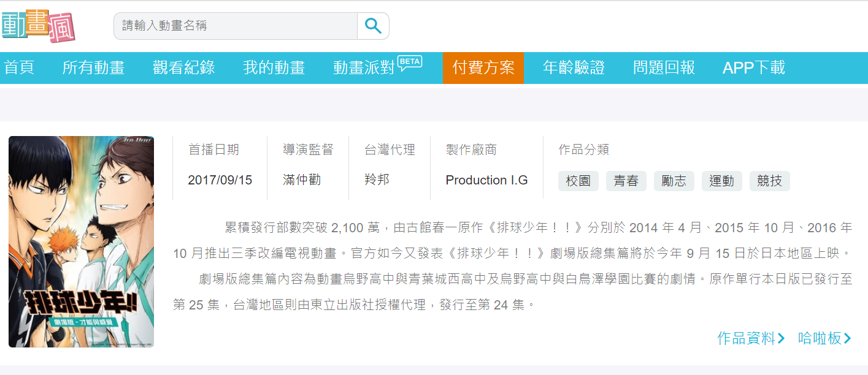Screen dimensions: 868x375
Task: Open the 哈啦板 link
Action: (825, 338)
